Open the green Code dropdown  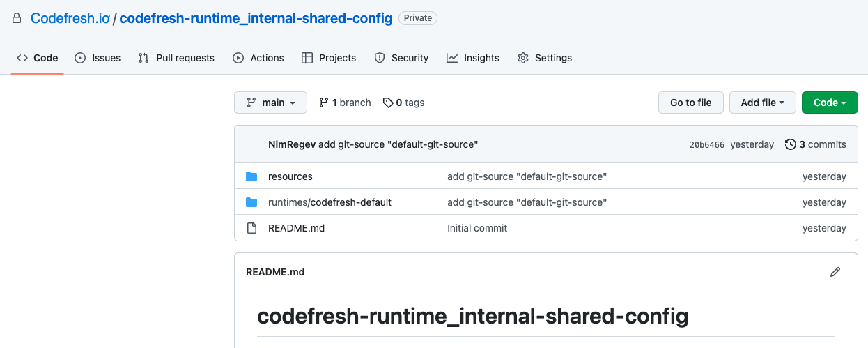[830, 103]
